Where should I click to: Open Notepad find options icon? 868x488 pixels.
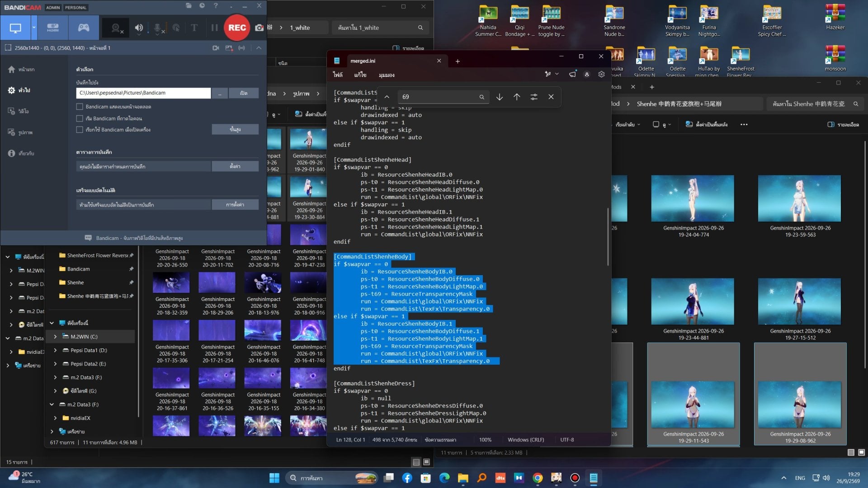coord(534,97)
